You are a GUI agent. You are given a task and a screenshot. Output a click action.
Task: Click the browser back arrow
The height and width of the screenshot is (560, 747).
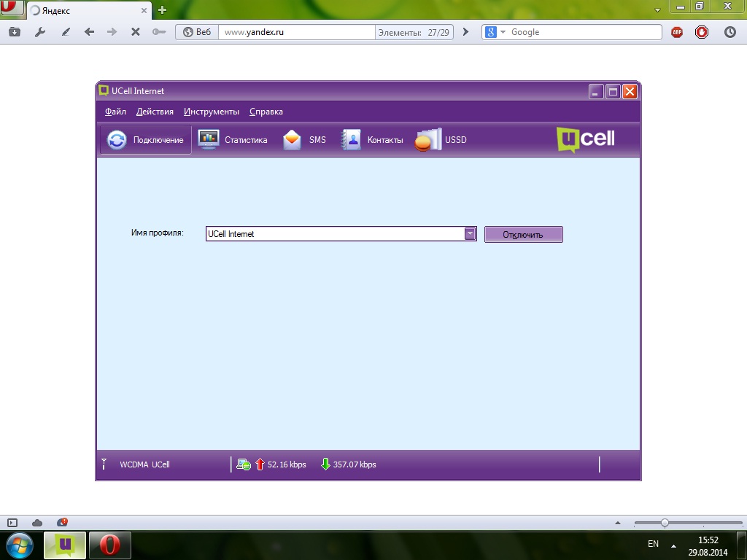click(x=89, y=32)
